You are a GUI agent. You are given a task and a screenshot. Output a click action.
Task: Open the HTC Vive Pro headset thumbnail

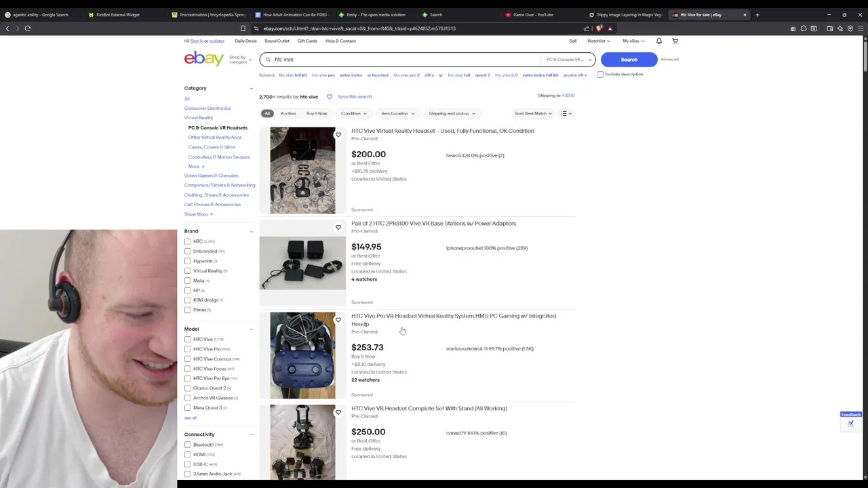tap(302, 356)
